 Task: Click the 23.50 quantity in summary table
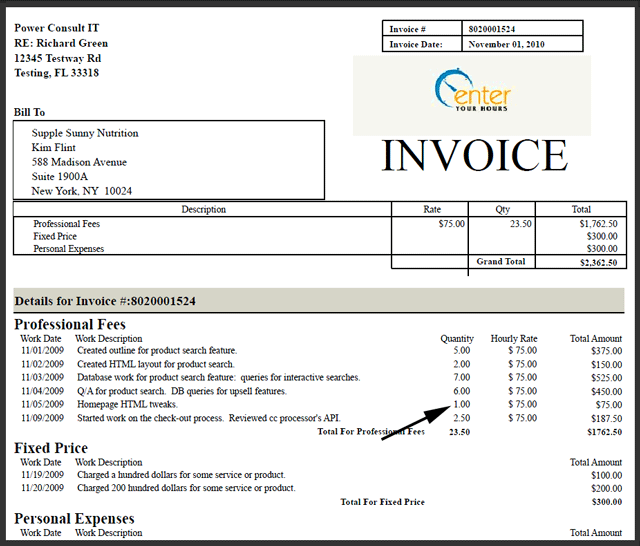click(520, 224)
